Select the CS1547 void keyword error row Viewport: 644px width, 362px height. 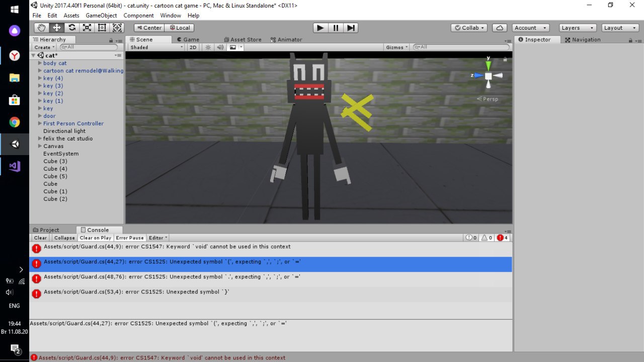pos(271,248)
